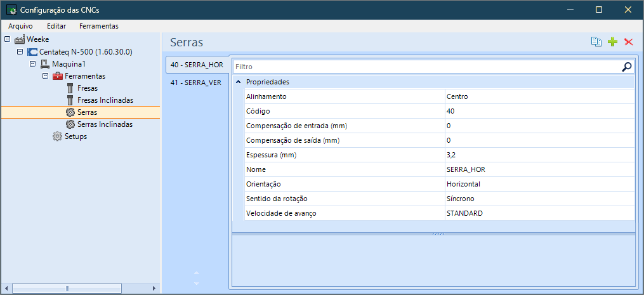This screenshot has height=295, width=644.
Task: Click the Espessura (mm) property label
Action: (x=271, y=155)
